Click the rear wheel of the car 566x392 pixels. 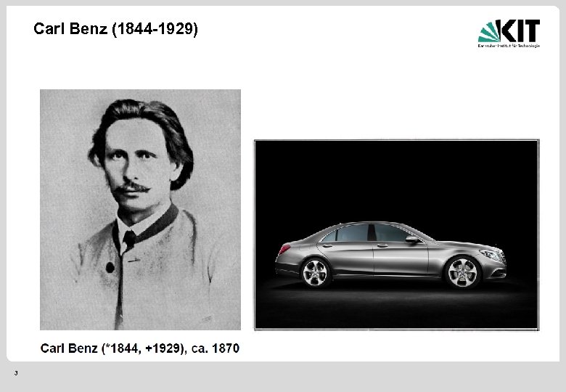pos(316,272)
